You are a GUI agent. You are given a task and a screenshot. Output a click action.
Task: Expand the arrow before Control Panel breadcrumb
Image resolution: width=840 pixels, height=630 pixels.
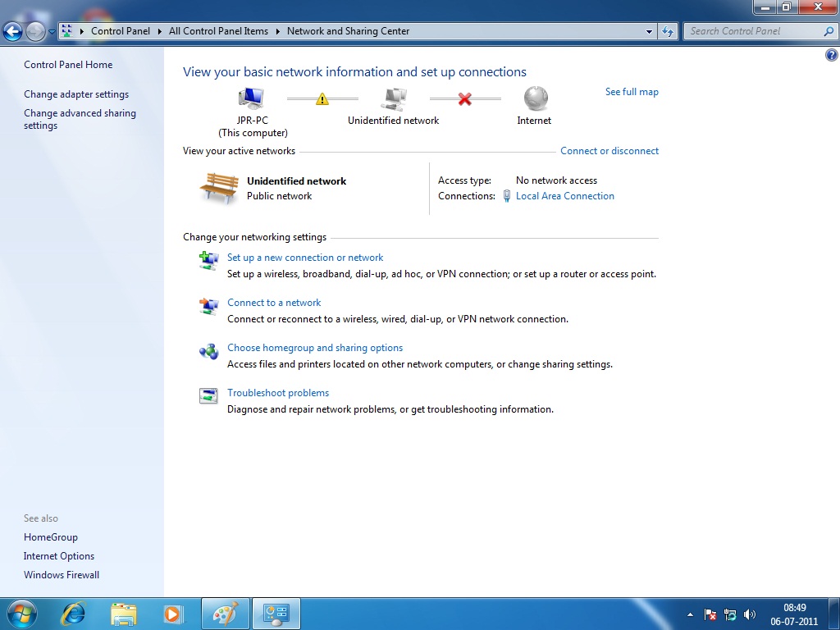point(82,31)
